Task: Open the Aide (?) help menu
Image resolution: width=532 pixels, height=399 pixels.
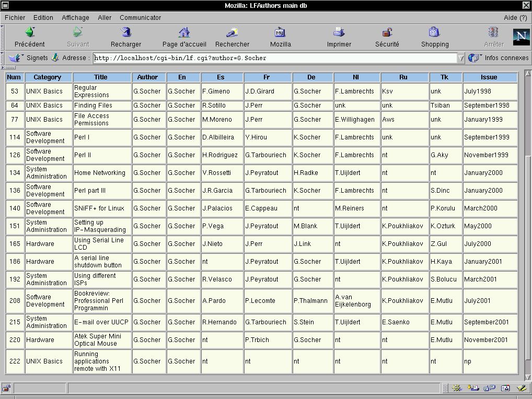Action: pyautogui.click(x=515, y=17)
